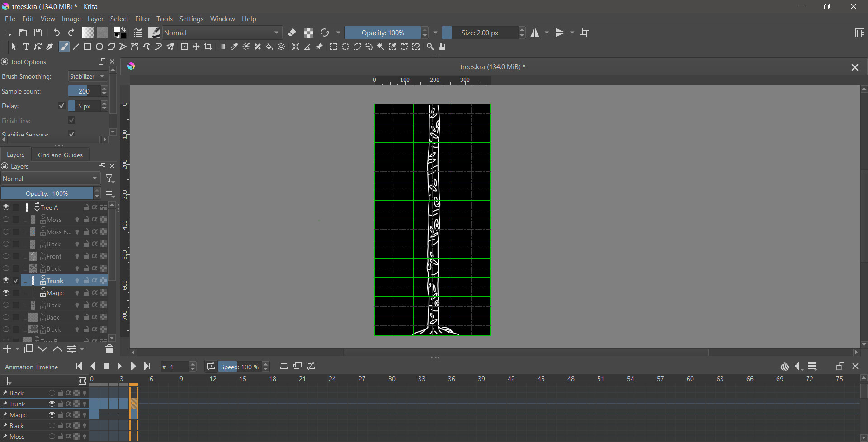Adjust the brush Opacity slider
The height and width of the screenshot is (442, 868).
click(x=383, y=33)
